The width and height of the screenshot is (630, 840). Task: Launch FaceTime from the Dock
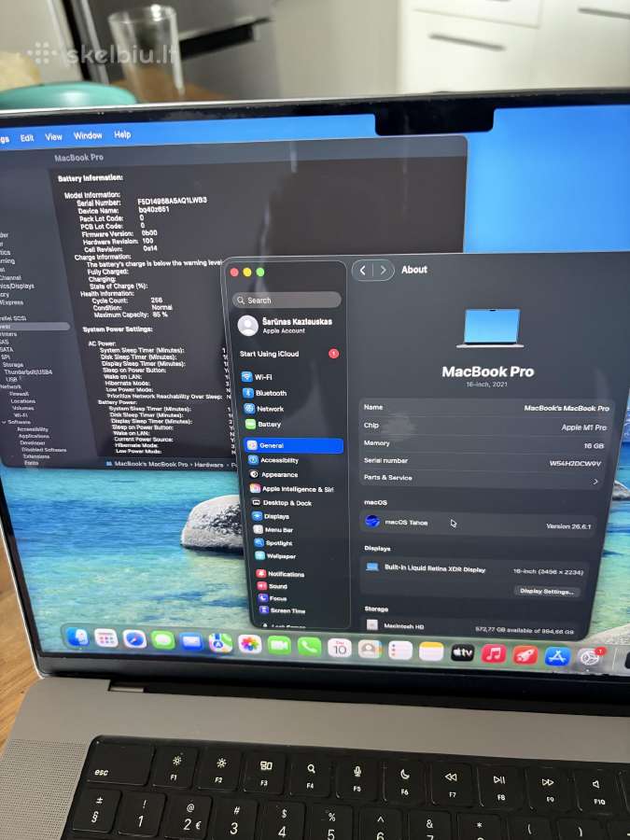coord(279,645)
